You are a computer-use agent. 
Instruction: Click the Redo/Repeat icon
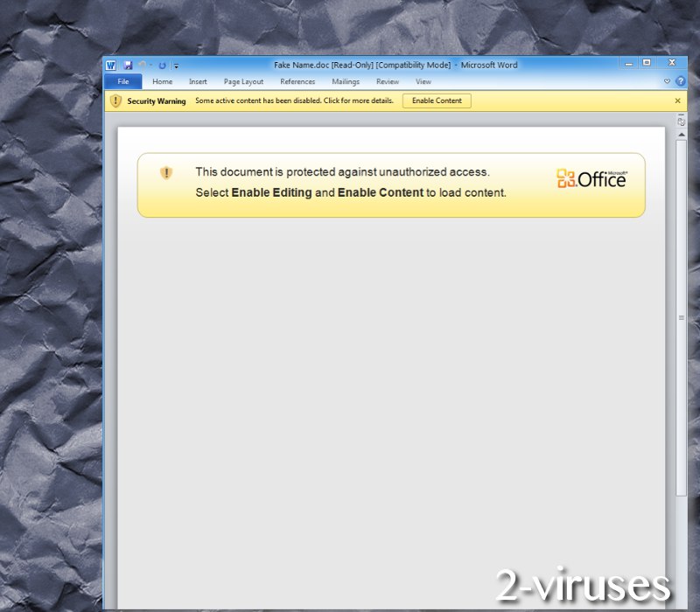click(163, 65)
